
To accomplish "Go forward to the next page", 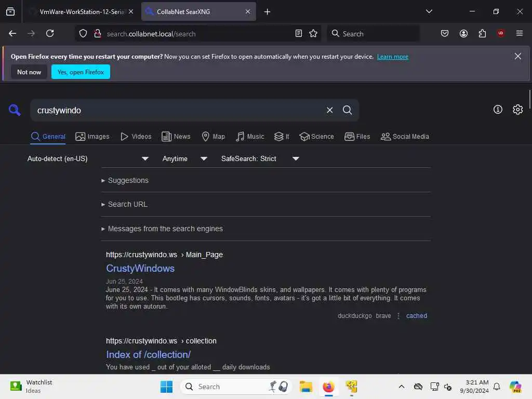I will 31,33.
